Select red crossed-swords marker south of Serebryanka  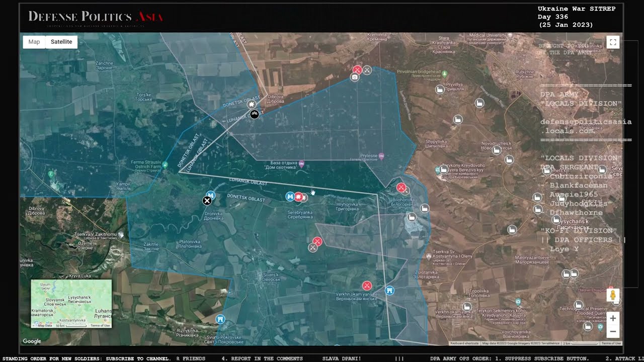pyautogui.click(x=317, y=242)
